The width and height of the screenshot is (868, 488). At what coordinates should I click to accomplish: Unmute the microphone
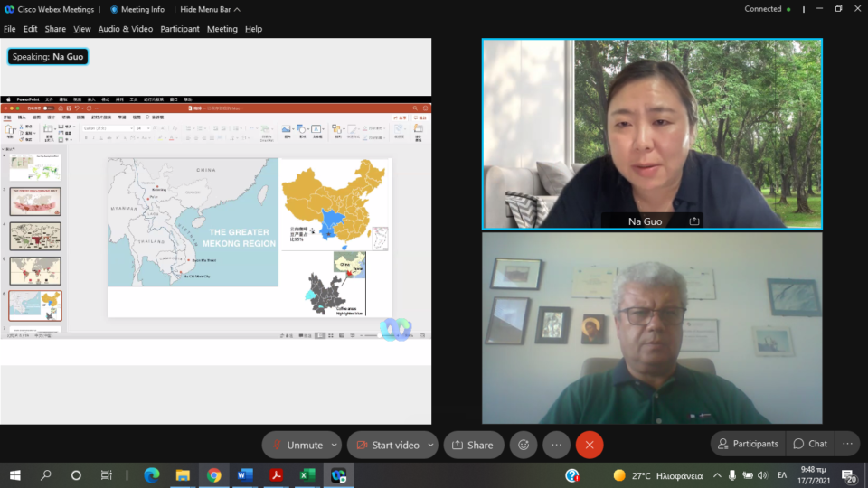296,445
